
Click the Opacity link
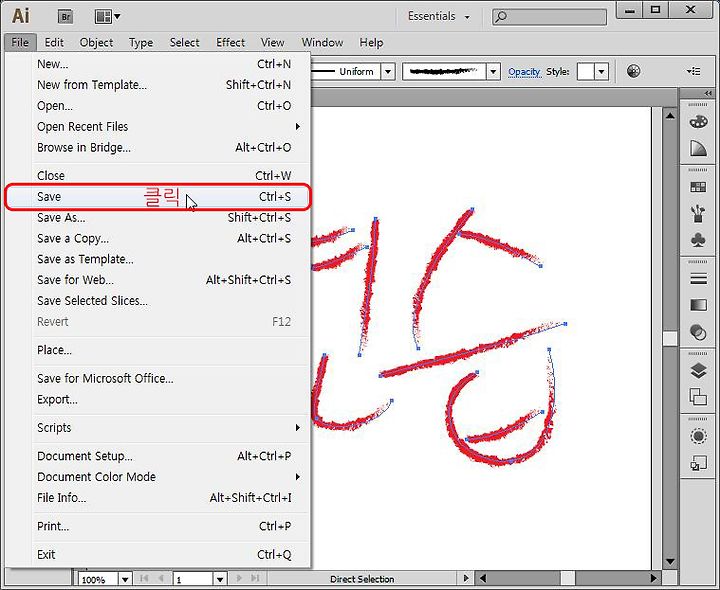point(524,72)
